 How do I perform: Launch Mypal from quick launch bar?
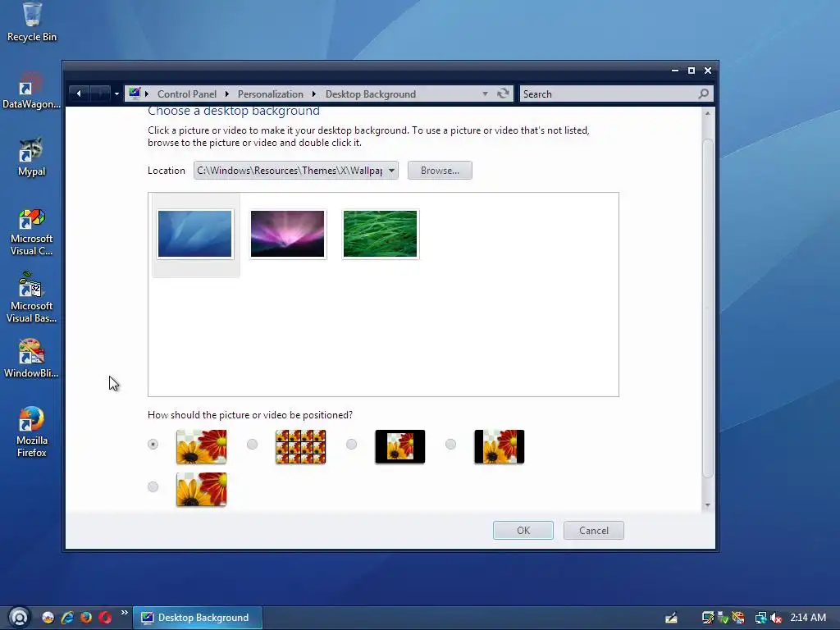click(48, 618)
